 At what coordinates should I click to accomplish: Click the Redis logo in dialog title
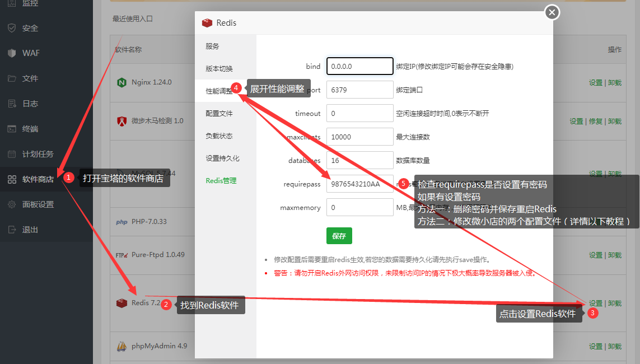click(x=207, y=23)
